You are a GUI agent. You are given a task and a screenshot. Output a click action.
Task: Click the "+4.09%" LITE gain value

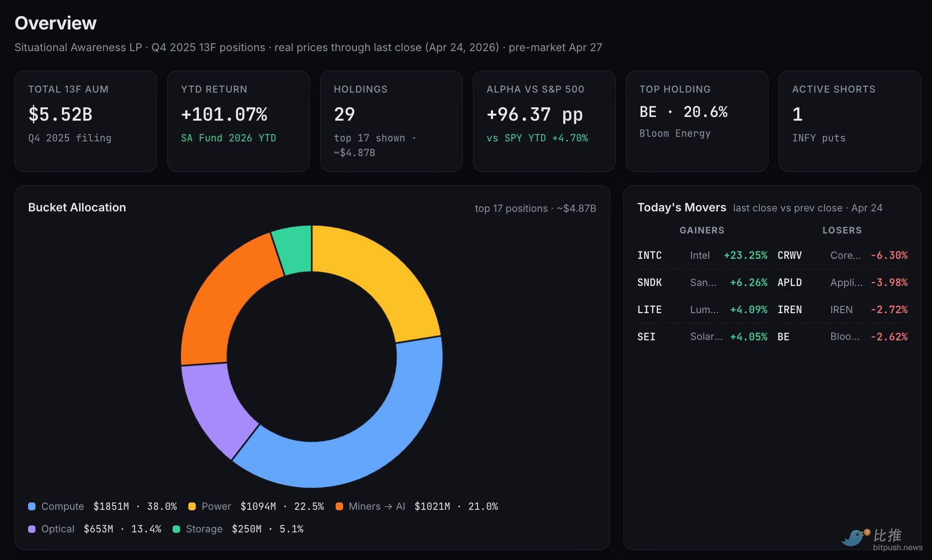pos(749,310)
